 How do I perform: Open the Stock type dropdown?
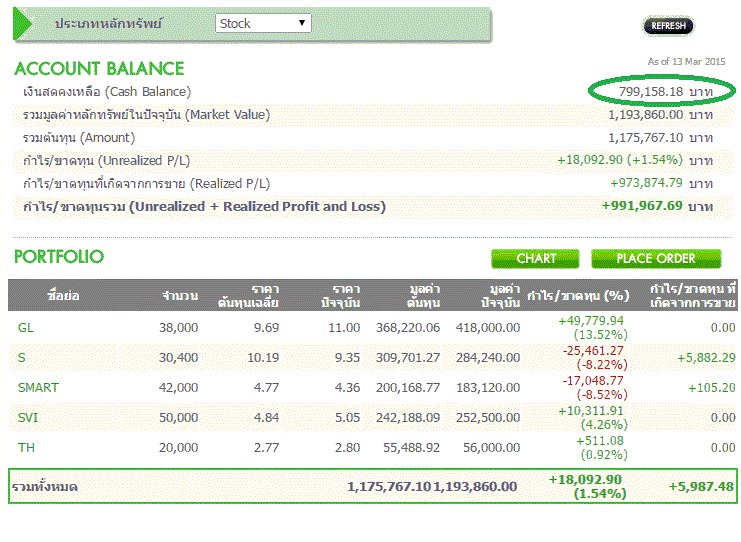click(x=263, y=23)
